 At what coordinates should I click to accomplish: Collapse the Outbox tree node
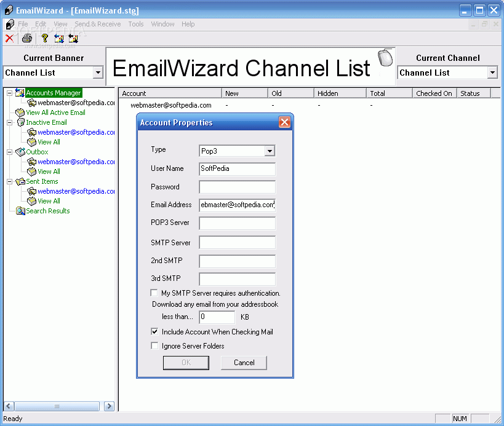[x=10, y=152]
